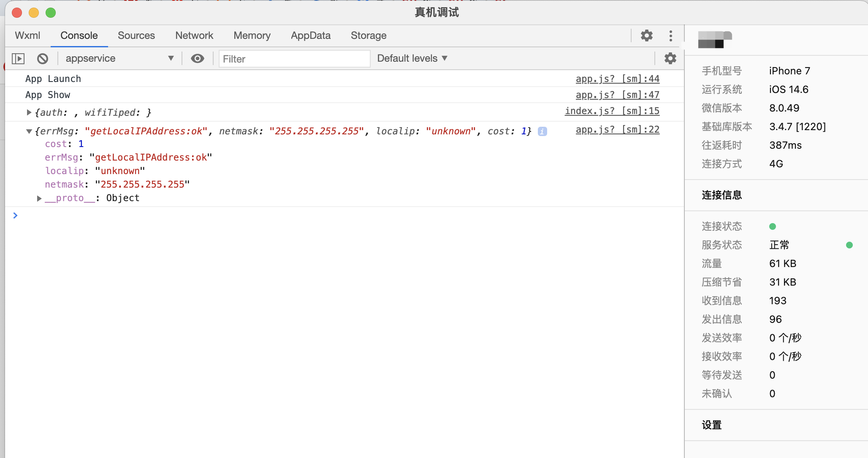Click the blue info badge after cost

tap(542, 131)
